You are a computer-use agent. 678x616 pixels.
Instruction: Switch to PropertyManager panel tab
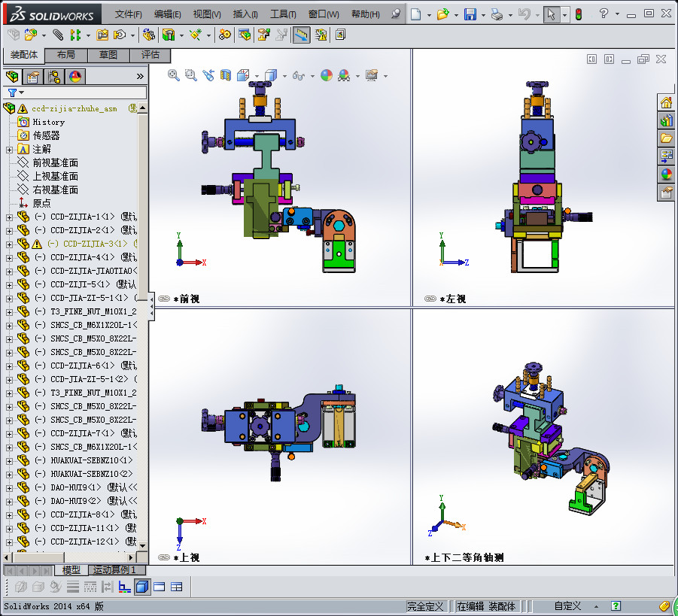tap(33, 77)
